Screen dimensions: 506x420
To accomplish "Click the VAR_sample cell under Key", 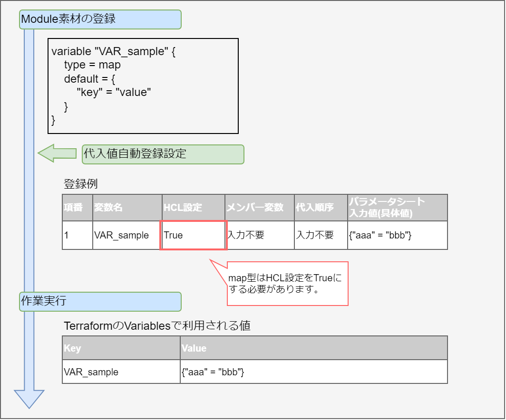I will [121, 372].
